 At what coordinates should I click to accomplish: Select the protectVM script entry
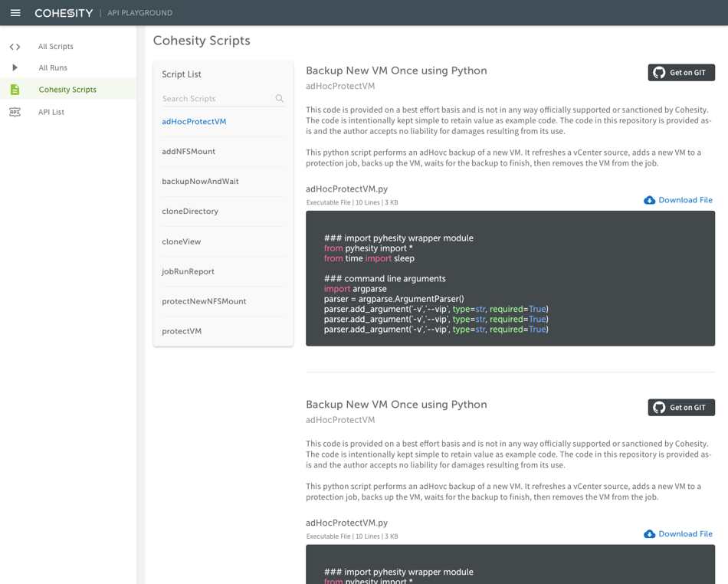(178, 331)
